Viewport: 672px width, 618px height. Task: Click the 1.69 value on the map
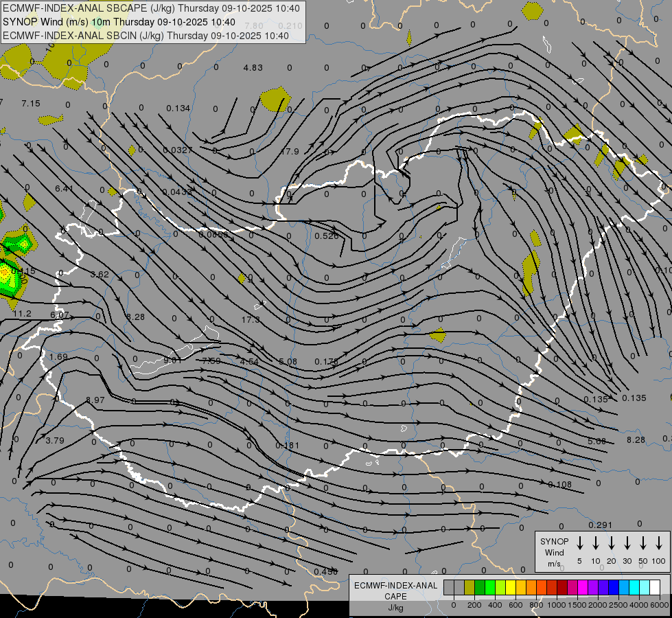[59, 357]
